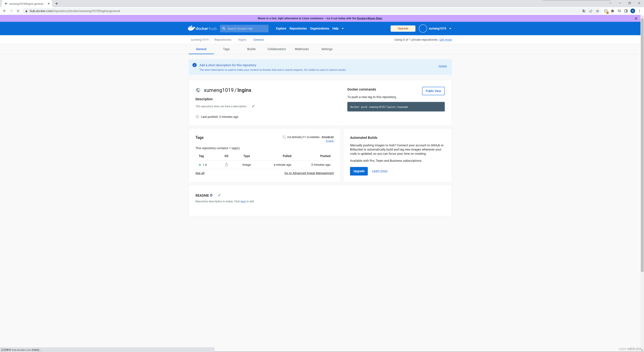Viewport: 644px width, 352px height.
Task: Click the site lock icon in address bar
Action: point(26,11)
